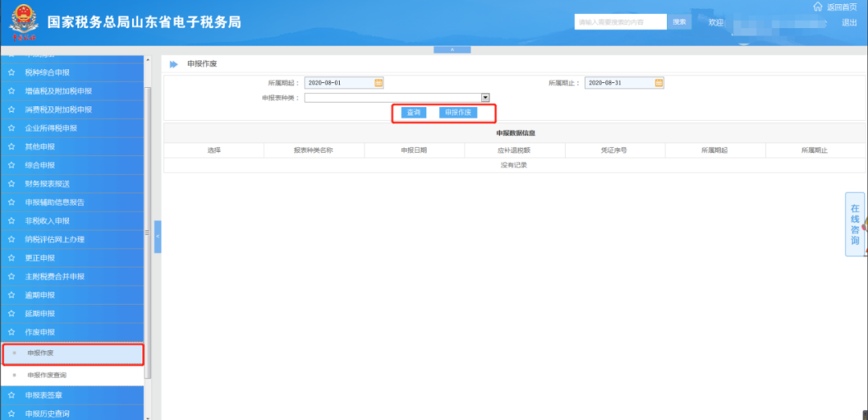The image size is (868, 420).
Task: Click the double-arrow icon beside 申报作废 title
Action: click(174, 64)
